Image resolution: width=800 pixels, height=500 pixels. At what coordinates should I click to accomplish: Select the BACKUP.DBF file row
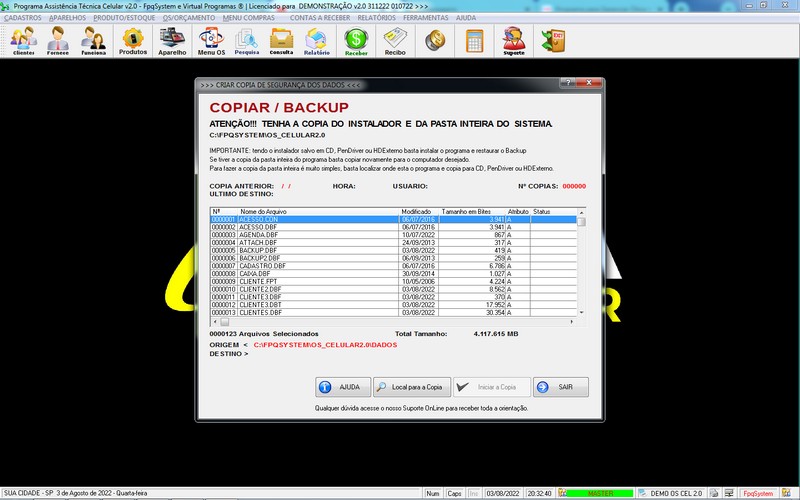393,251
